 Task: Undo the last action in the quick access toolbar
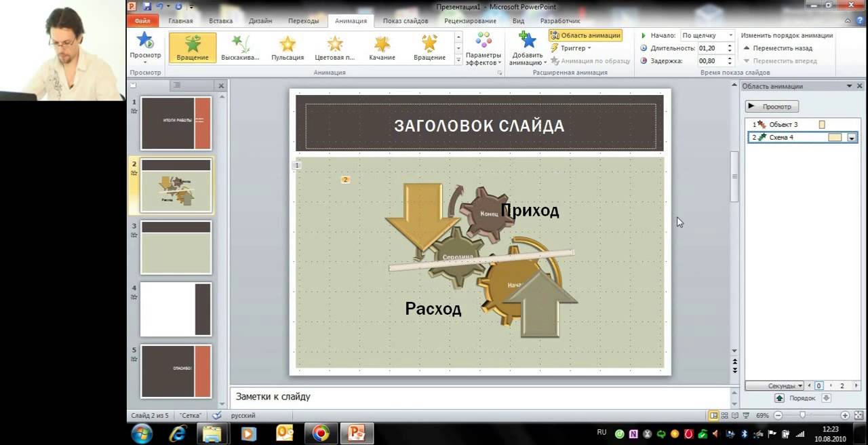159,6
